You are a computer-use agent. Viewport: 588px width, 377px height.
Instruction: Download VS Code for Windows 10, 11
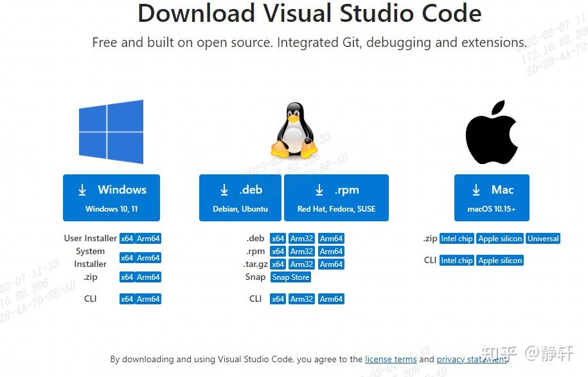pos(111,197)
